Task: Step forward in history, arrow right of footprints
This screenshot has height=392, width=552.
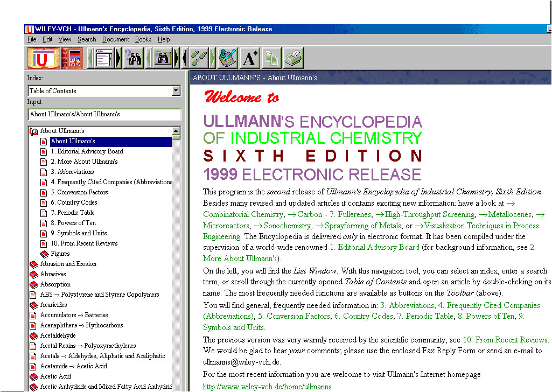Action: 213,58
